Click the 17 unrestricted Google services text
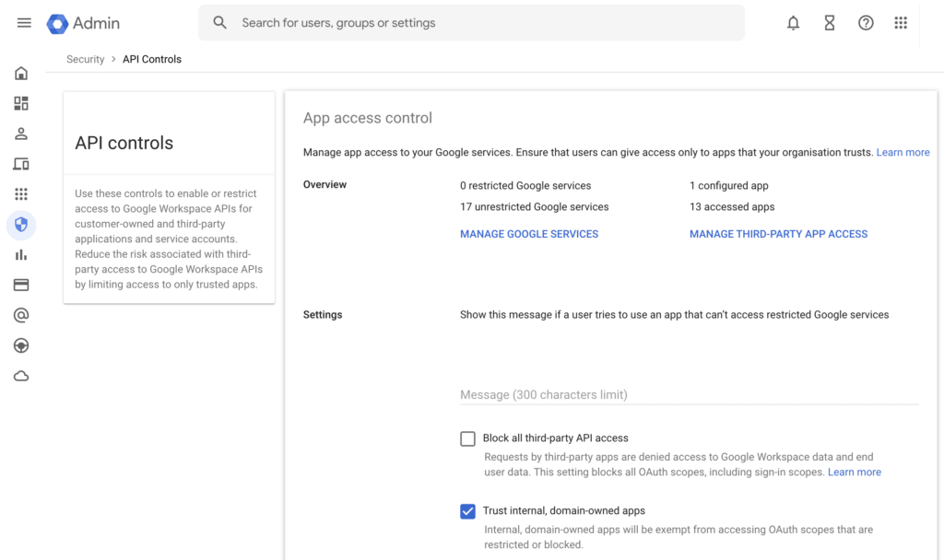Image resolution: width=944 pixels, height=560 pixels. [535, 206]
